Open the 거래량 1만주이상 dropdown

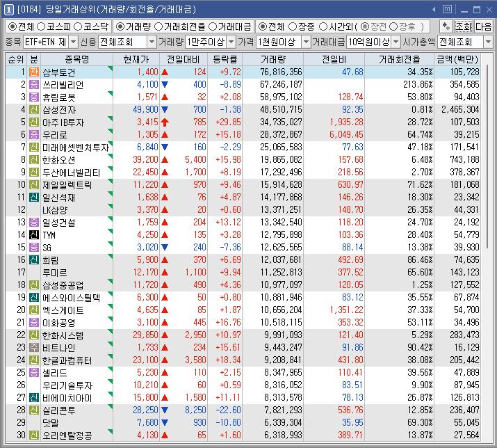tap(231, 42)
